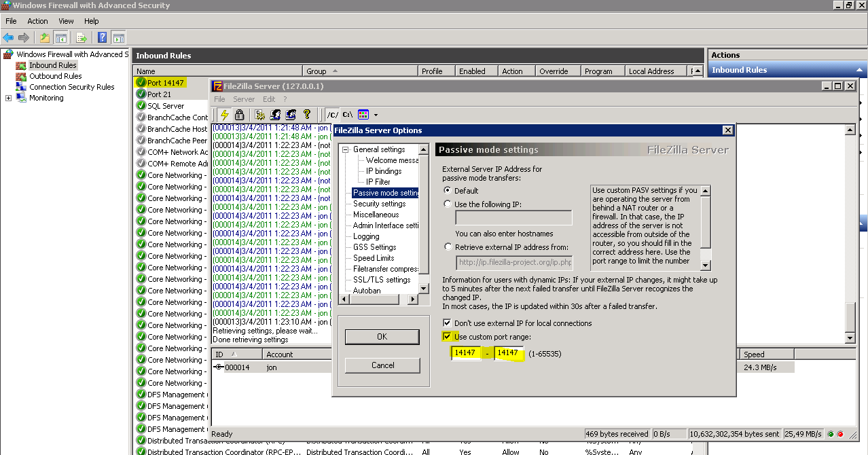Open the Users dialog icon in FileZilla toolbar
Viewport: 868px width, 455px height.
(x=275, y=114)
